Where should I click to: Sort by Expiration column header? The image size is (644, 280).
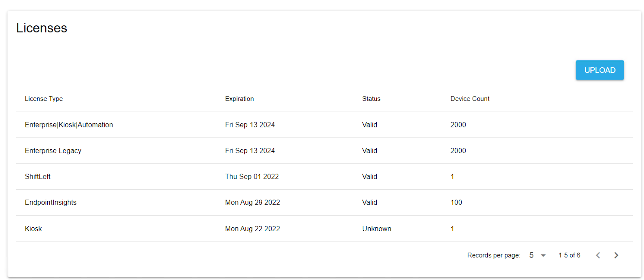click(239, 99)
